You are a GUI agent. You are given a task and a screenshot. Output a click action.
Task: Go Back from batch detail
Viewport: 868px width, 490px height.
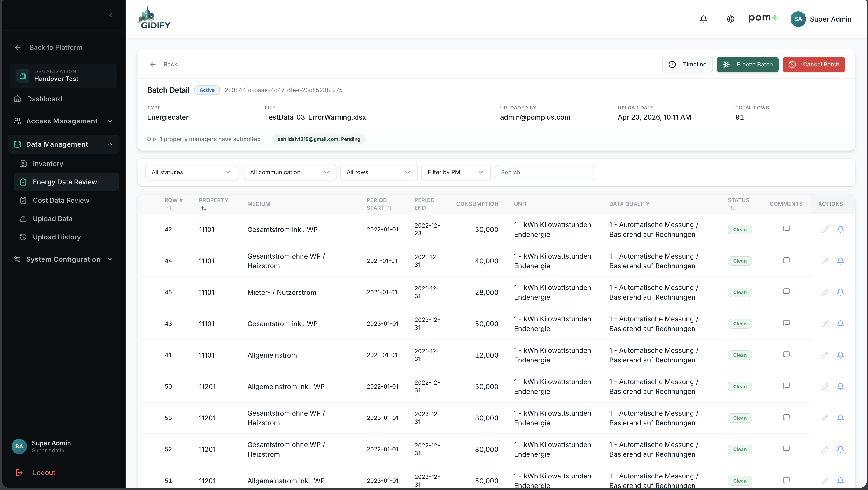(164, 65)
